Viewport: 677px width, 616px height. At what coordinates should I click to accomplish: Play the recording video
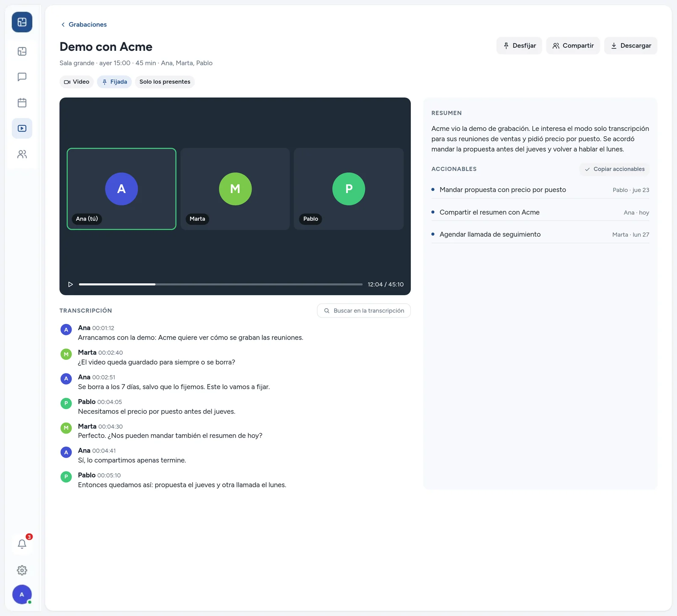coord(71,285)
